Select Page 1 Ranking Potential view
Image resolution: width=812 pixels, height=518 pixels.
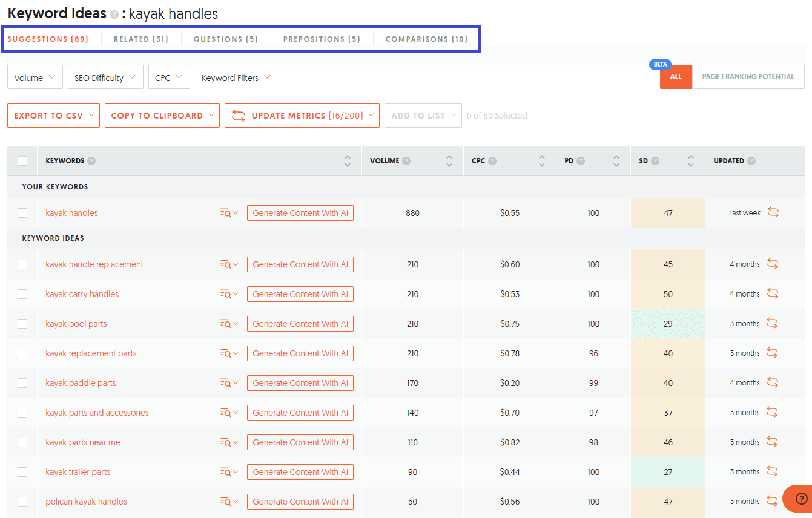(x=748, y=77)
